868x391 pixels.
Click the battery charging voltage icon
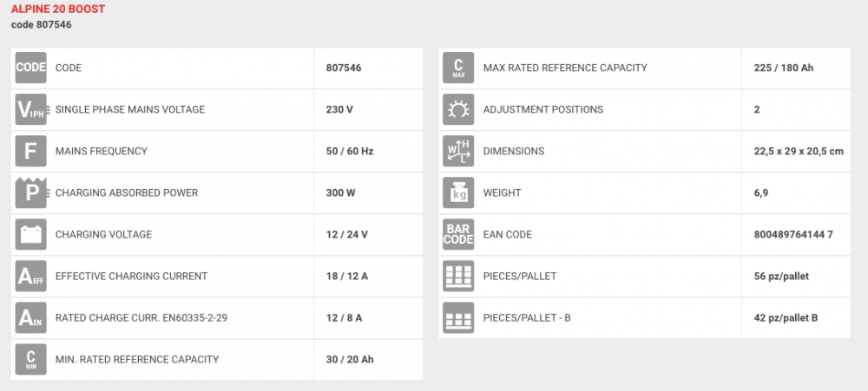pos(30,234)
